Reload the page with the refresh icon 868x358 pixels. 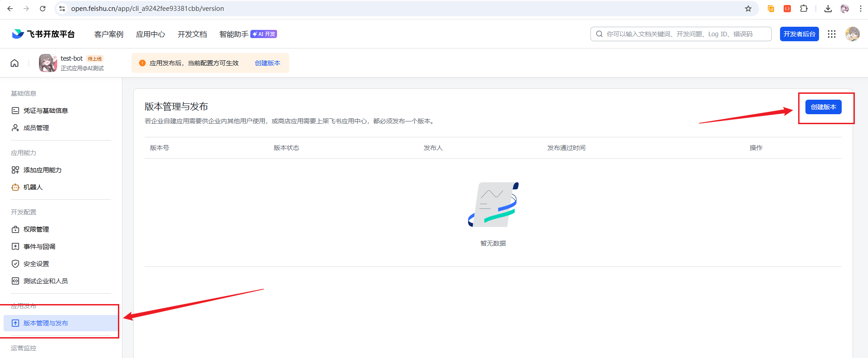click(43, 9)
